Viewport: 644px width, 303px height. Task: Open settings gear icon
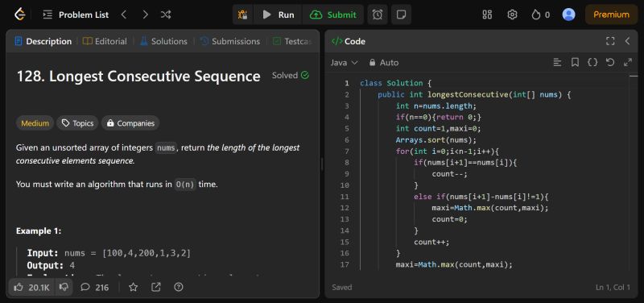[x=512, y=15]
